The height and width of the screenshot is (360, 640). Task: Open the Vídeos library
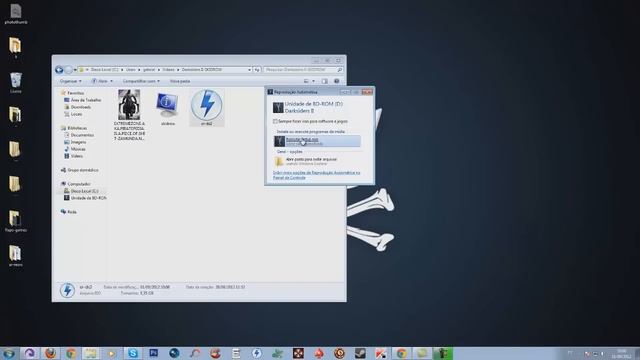[x=76, y=156]
